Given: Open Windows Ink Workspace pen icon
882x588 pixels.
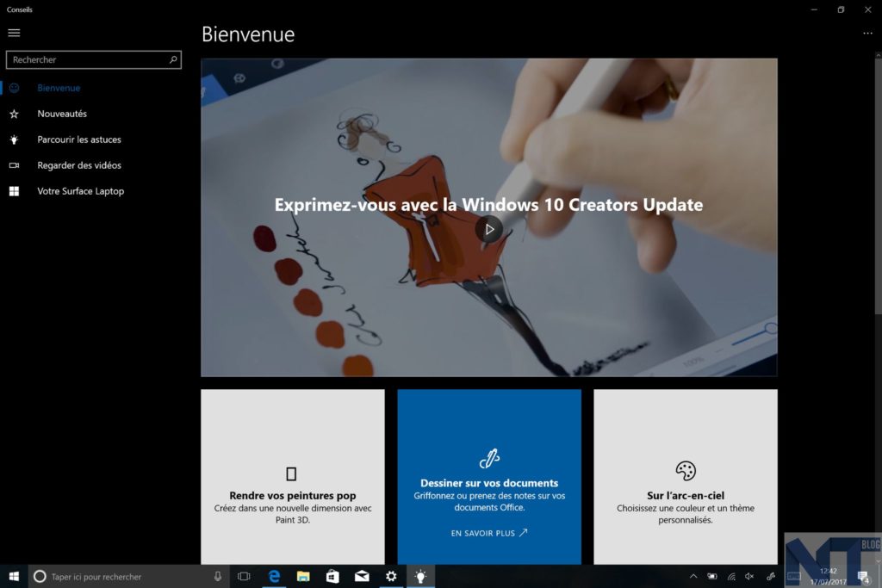Looking at the screenshot, I should tap(771, 576).
